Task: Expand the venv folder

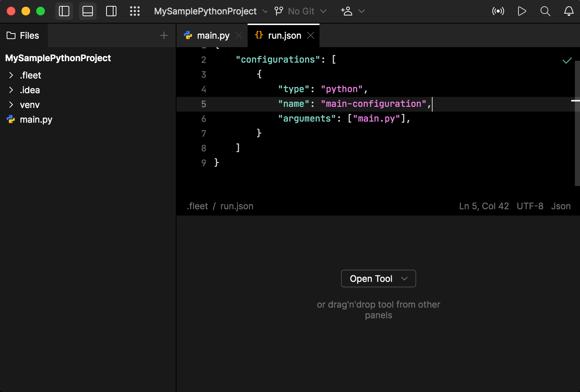Action: pos(11,105)
